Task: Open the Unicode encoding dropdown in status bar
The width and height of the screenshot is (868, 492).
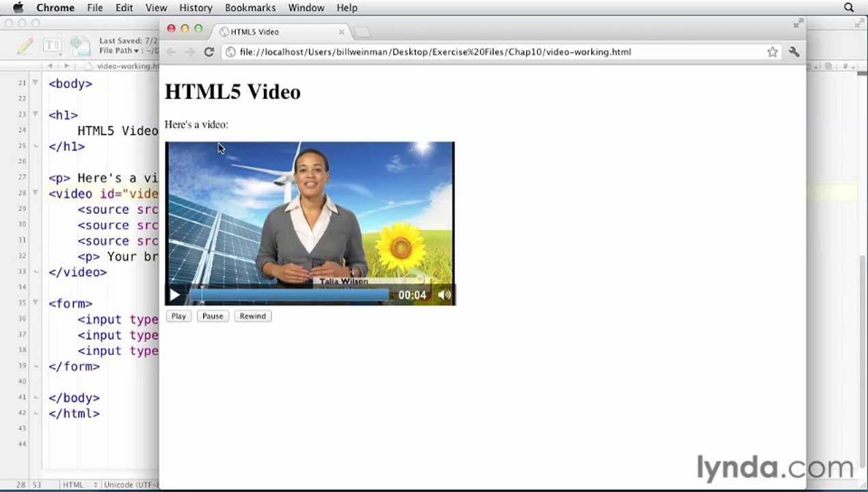Action: 131,484
